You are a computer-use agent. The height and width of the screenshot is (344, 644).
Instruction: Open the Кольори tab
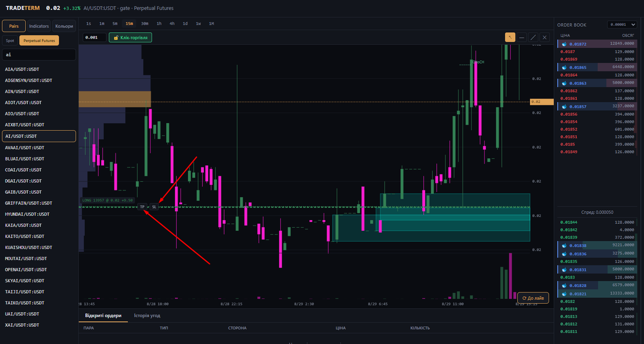(64, 26)
